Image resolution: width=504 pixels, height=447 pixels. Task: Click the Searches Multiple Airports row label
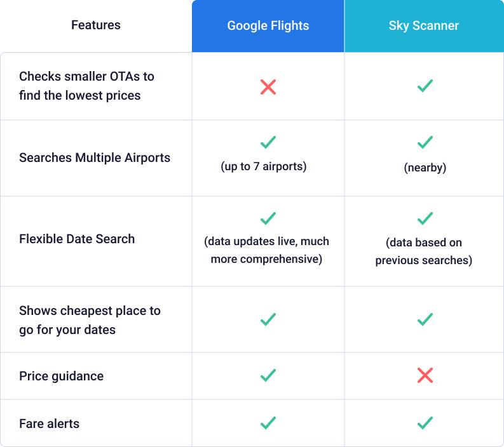point(95,157)
